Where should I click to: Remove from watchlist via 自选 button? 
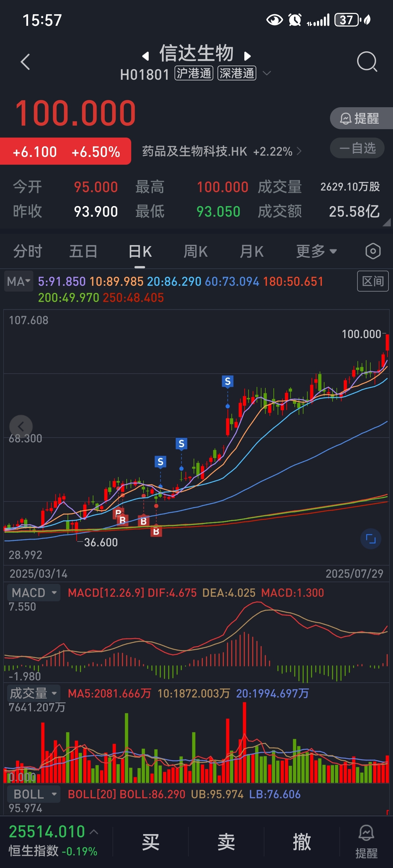357,148
